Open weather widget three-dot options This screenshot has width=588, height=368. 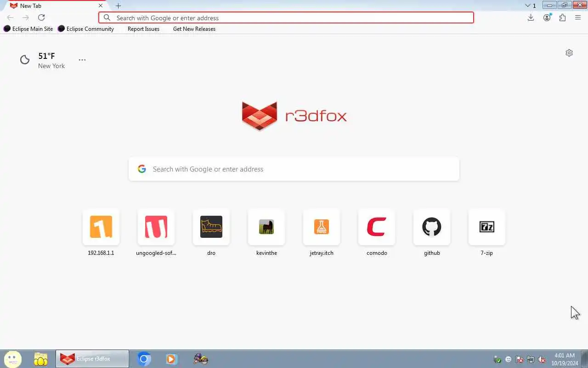(x=82, y=60)
